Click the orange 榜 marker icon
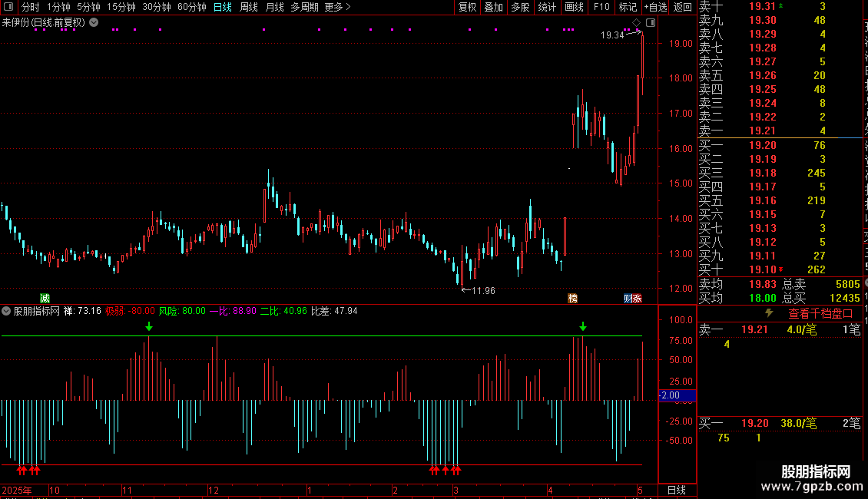 click(572, 298)
